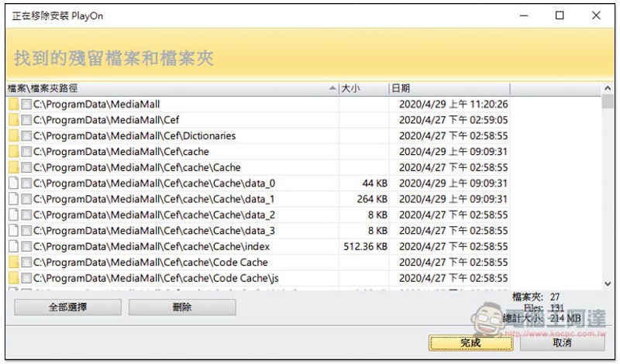
Task: Click folder icon of Code Cache\js row
Action: click(x=13, y=278)
